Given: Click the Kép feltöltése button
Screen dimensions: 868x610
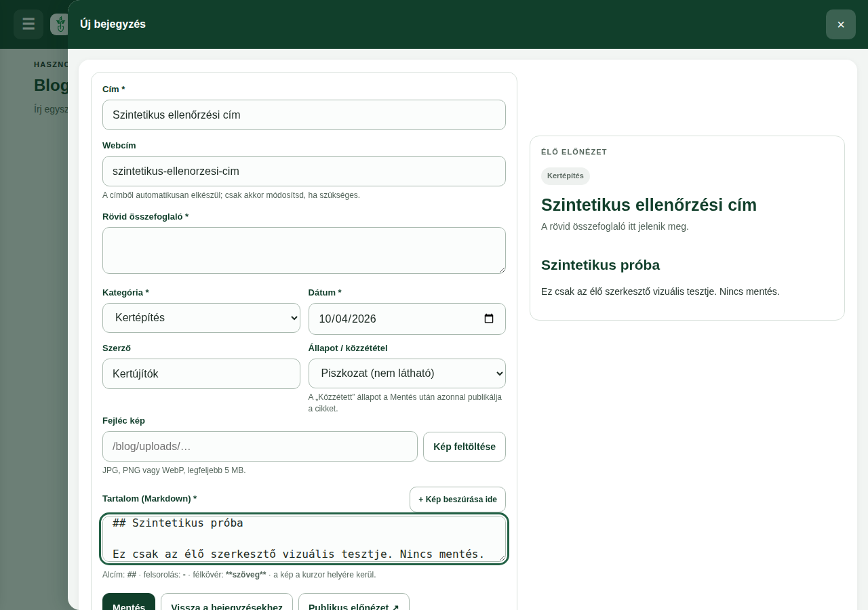Looking at the screenshot, I should tap(465, 447).
